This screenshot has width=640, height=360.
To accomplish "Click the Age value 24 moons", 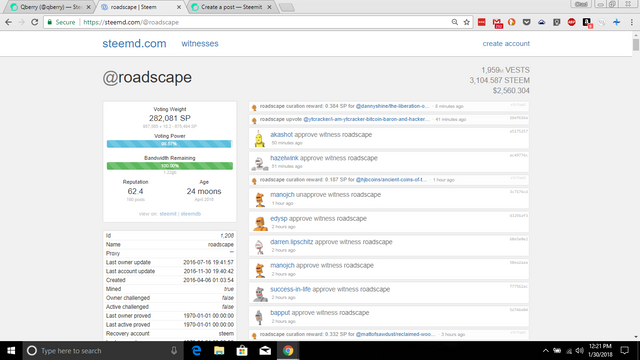I will click(204, 191).
